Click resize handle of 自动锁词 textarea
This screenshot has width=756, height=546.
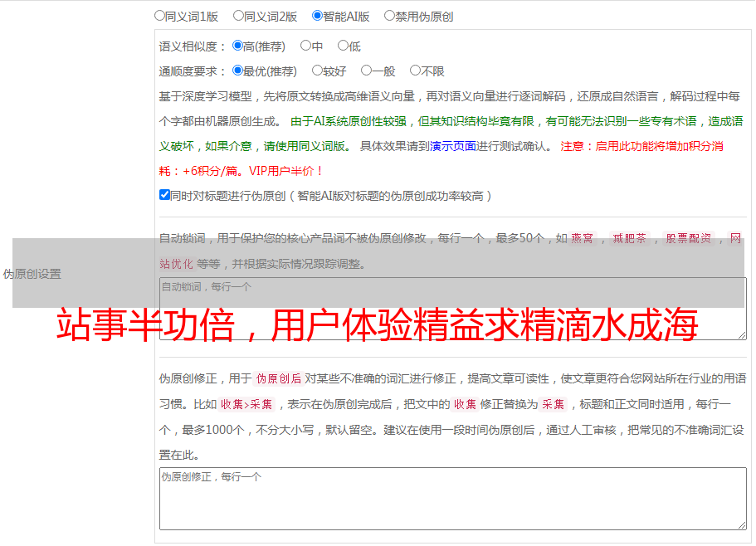click(x=742, y=335)
